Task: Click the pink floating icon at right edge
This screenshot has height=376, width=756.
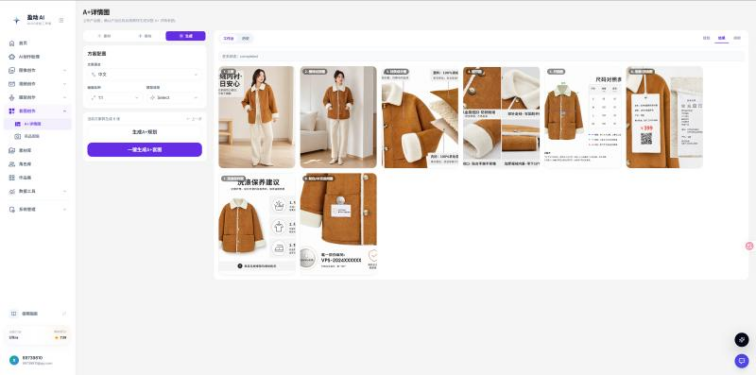Action: 749,246
